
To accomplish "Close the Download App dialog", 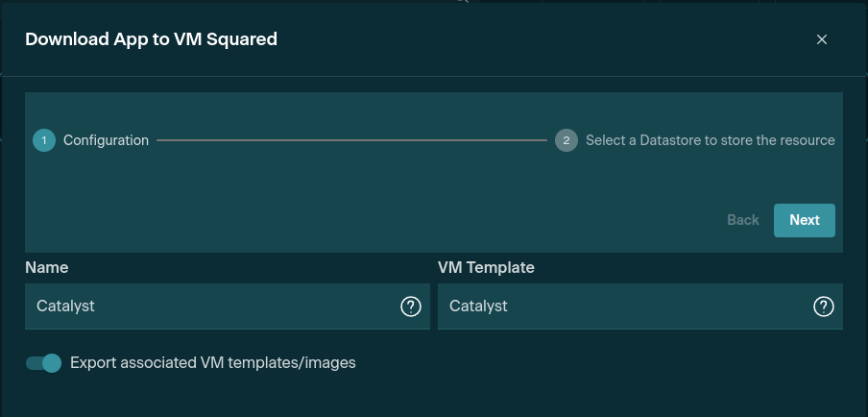I will coord(822,39).
